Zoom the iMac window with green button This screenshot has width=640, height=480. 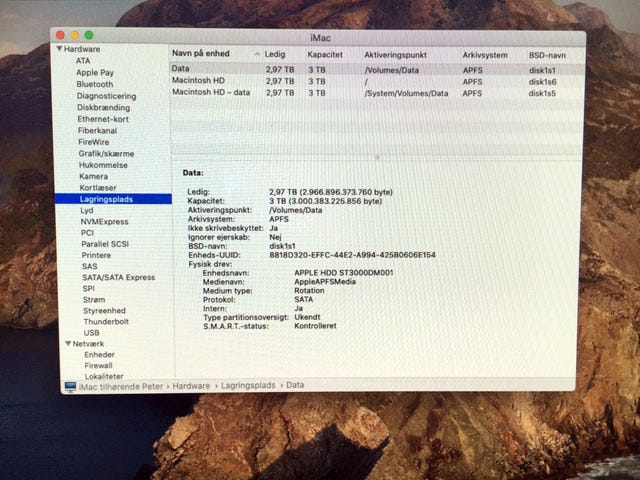tap(89, 36)
